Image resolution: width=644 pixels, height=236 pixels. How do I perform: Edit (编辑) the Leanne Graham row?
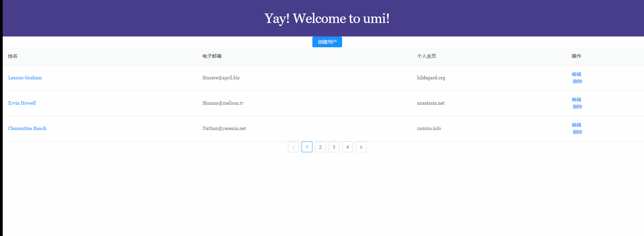[576, 74]
